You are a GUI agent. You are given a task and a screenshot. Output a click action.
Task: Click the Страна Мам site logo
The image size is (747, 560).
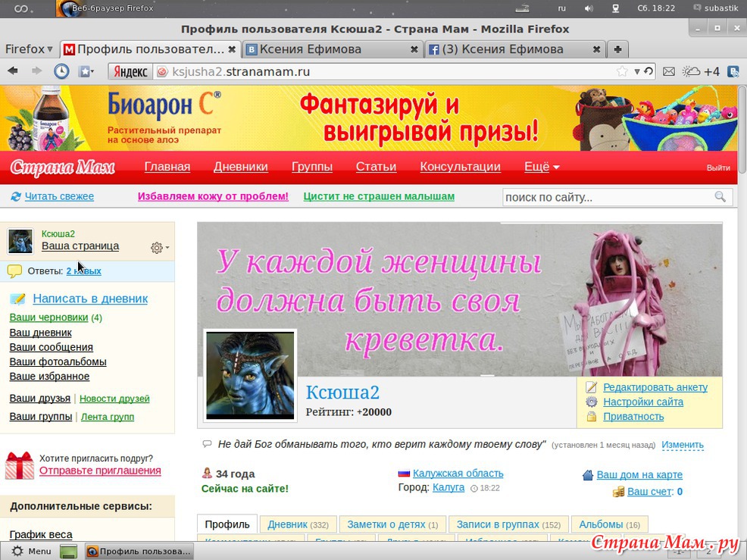62,167
